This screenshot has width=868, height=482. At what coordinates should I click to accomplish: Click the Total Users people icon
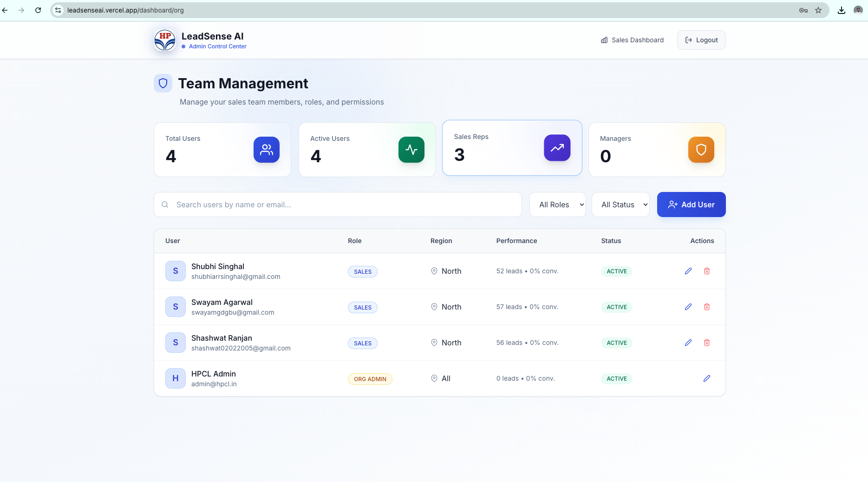pyautogui.click(x=267, y=150)
